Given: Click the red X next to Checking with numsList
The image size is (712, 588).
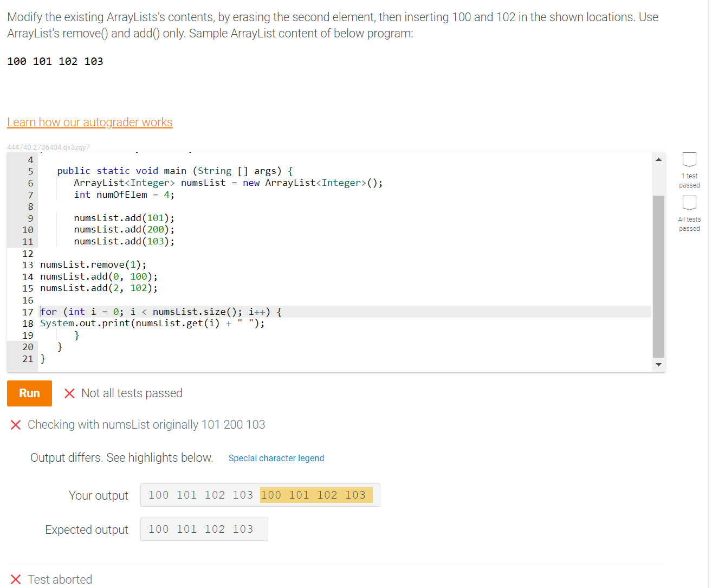Looking at the screenshot, I should click(15, 424).
